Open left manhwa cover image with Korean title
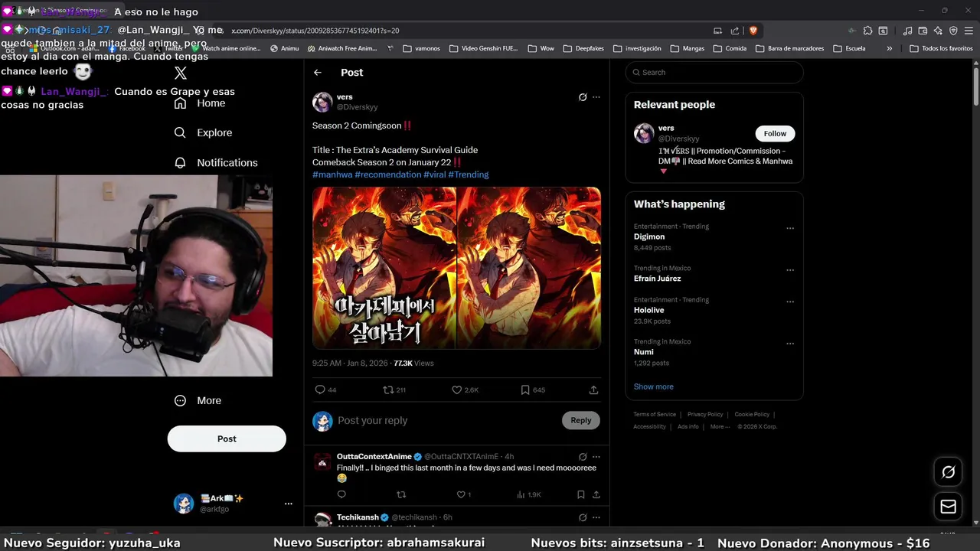Viewport: 980px width, 551px height. (x=384, y=268)
